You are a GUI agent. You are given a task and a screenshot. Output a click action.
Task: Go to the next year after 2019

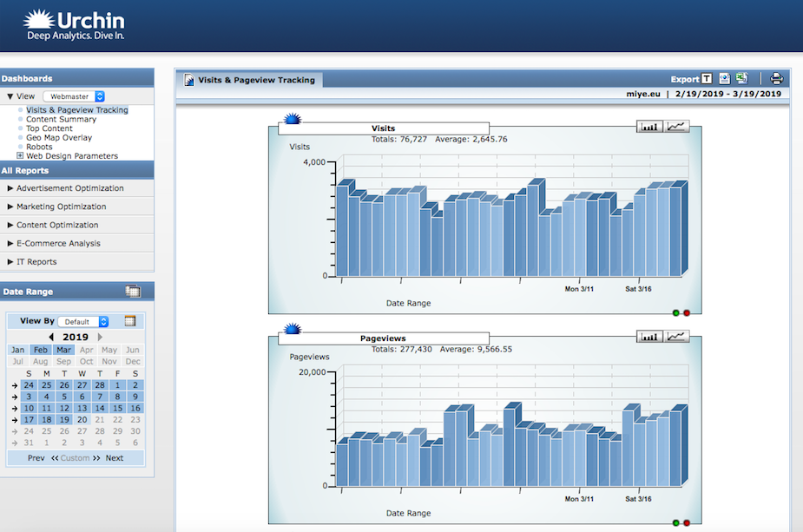pyautogui.click(x=100, y=337)
